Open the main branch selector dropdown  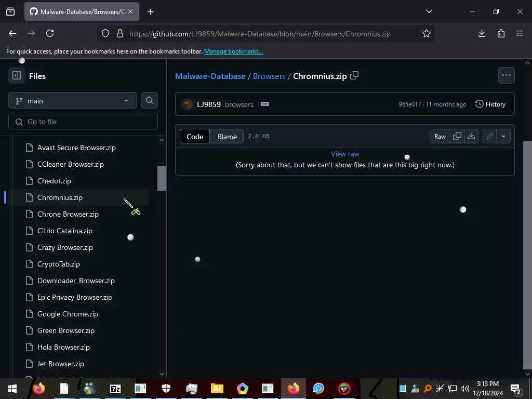coord(73,101)
